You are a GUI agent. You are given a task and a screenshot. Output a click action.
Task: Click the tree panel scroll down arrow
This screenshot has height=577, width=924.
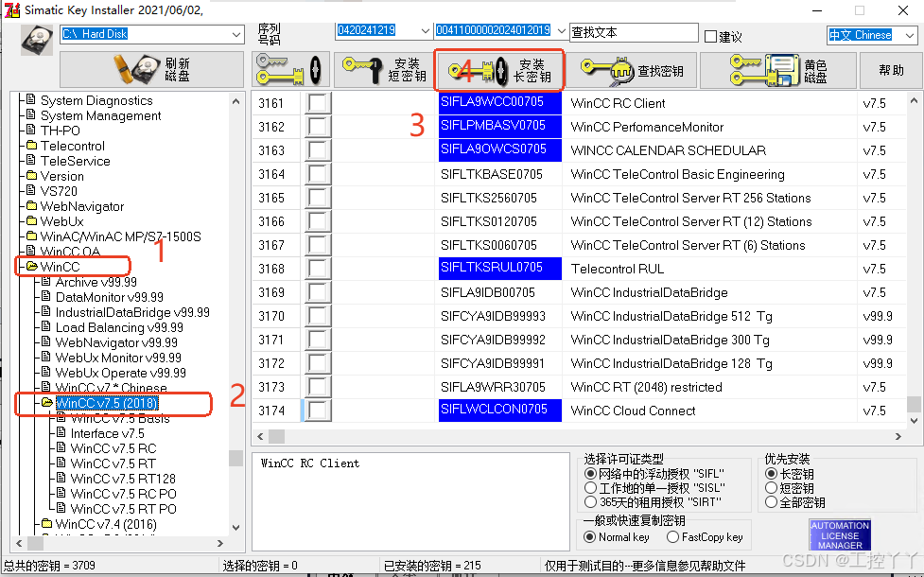[x=235, y=527]
